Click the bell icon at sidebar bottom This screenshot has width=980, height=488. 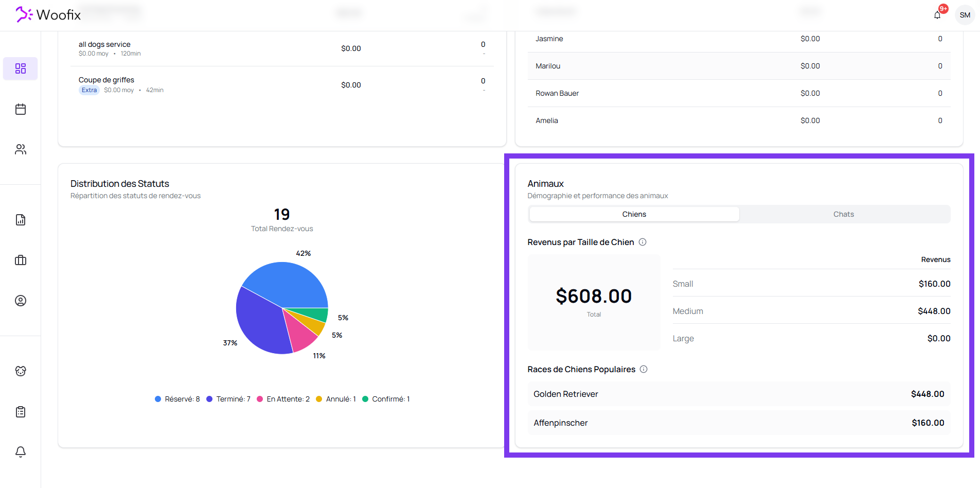pyautogui.click(x=21, y=451)
